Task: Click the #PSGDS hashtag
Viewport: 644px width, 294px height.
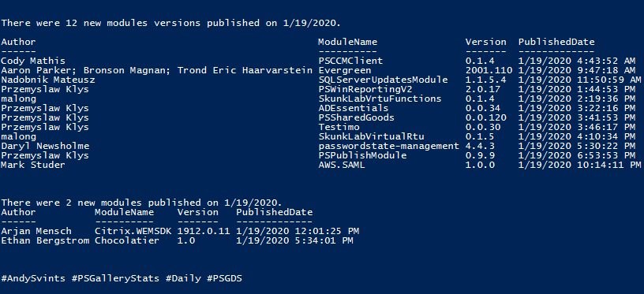Action: (x=224, y=279)
